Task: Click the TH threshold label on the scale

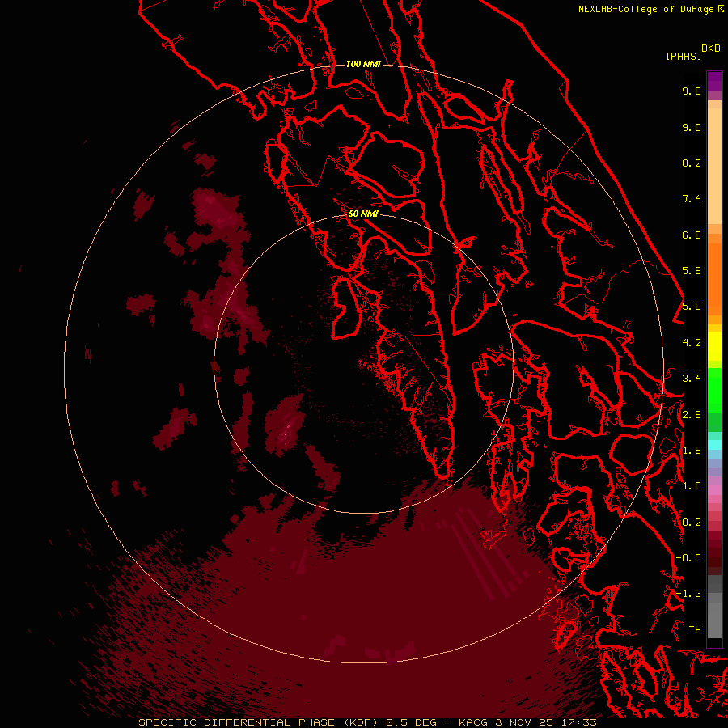Action: click(695, 630)
